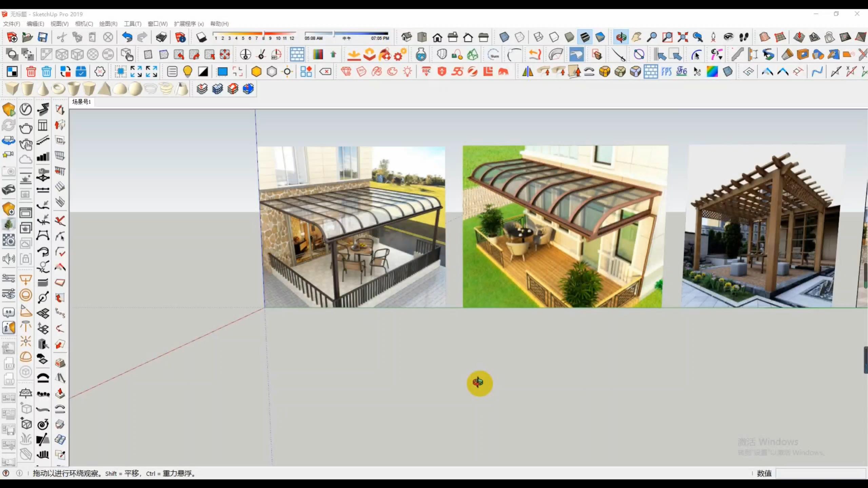Screen dimensions: 868x488
Task: Activate the Zoom Extents tool
Action: tap(683, 37)
